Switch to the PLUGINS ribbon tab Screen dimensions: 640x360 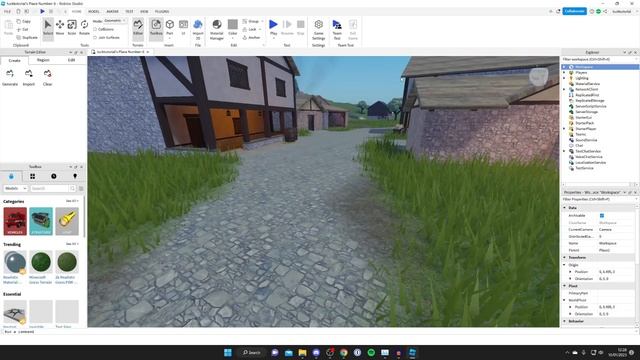click(162, 11)
